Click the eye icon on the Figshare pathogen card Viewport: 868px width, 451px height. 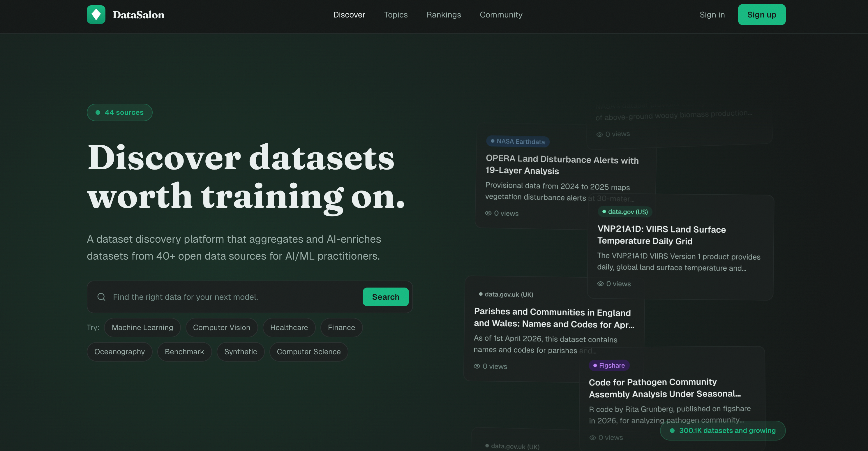592,437
